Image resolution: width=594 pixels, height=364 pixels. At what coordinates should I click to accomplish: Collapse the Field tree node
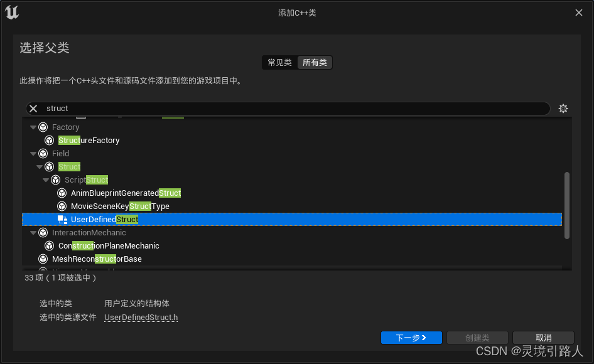(33, 153)
